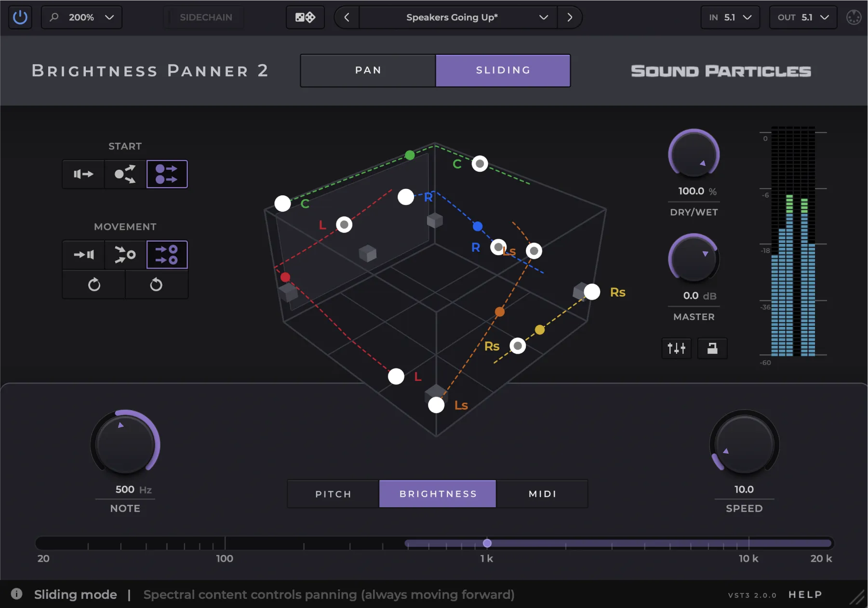The width and height of the screenshot is (868, 608).
Task: Click the 100.0 % dry/wet value
Action: (697, 191)
